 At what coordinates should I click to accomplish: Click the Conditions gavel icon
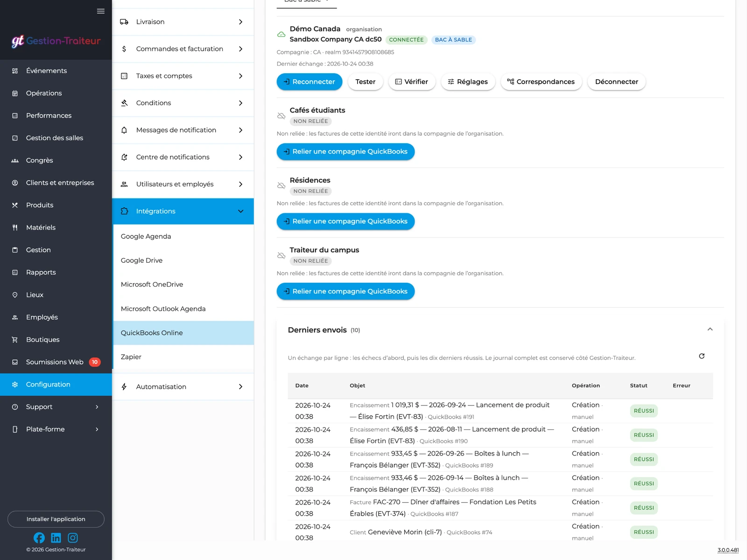(124, 103)
